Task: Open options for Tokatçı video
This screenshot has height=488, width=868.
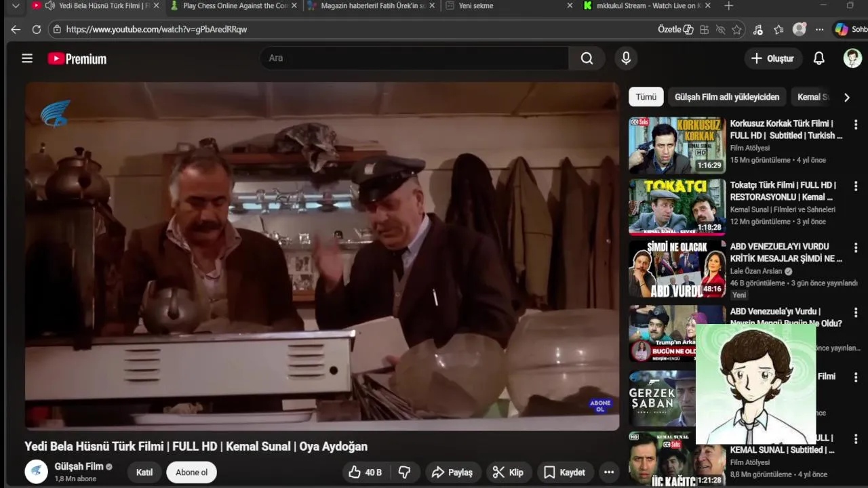Action: click(x=856, y=186)
